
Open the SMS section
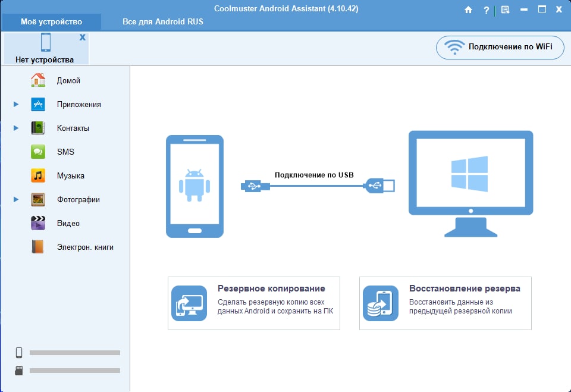pos(65,152)
